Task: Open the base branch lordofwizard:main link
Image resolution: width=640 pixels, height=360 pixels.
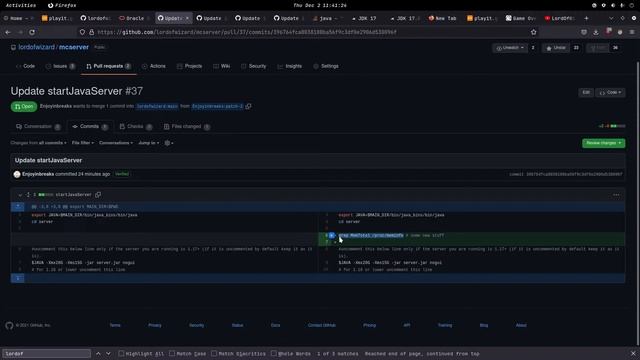Action: 157,106
